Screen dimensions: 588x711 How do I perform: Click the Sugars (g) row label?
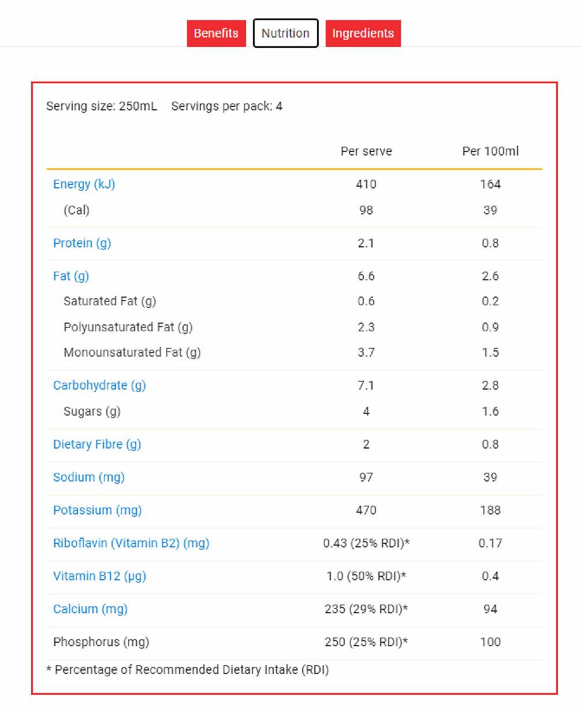pyautogui.click(x=92, y=412)
